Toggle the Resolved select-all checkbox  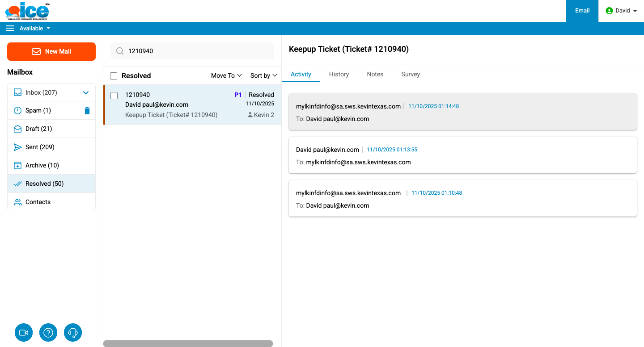114,76
